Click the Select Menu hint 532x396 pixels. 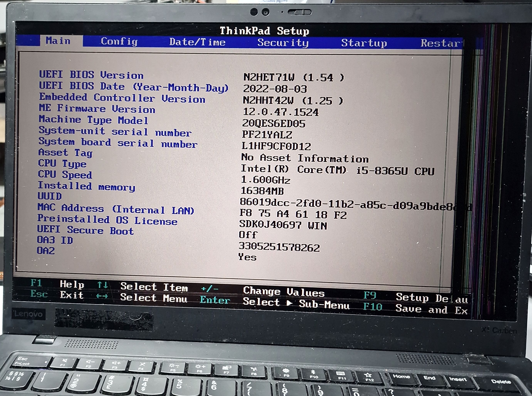[x=154, y=298]
